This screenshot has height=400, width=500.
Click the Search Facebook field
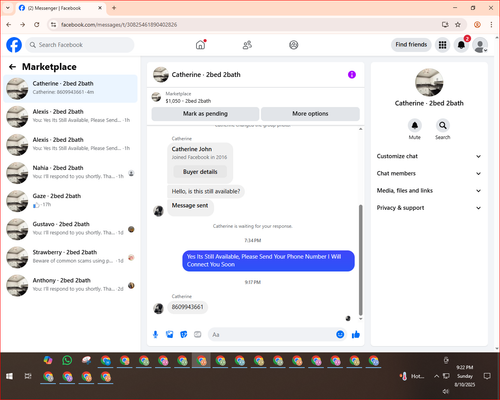[x=80, y=45]
